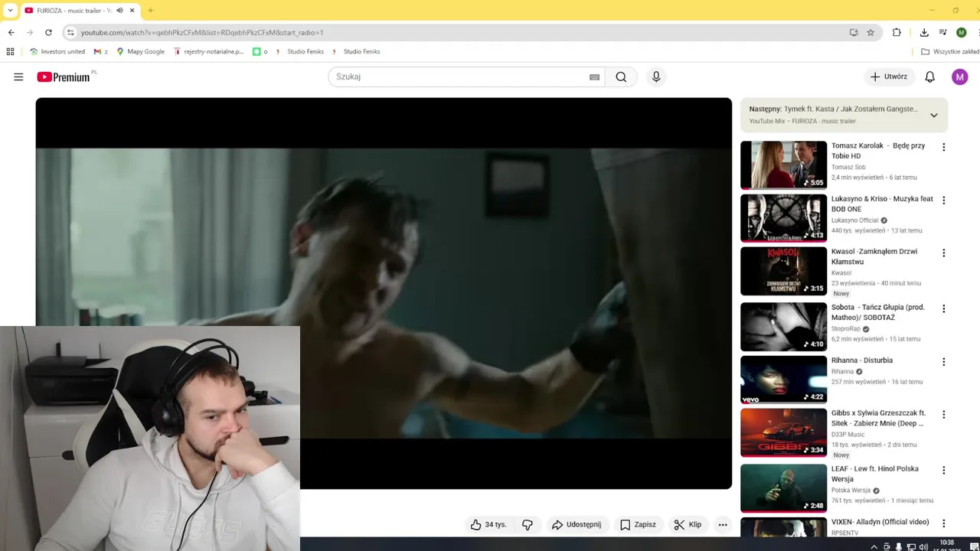Open the first Studio Feniks bookmark

[x=301, y=51]
